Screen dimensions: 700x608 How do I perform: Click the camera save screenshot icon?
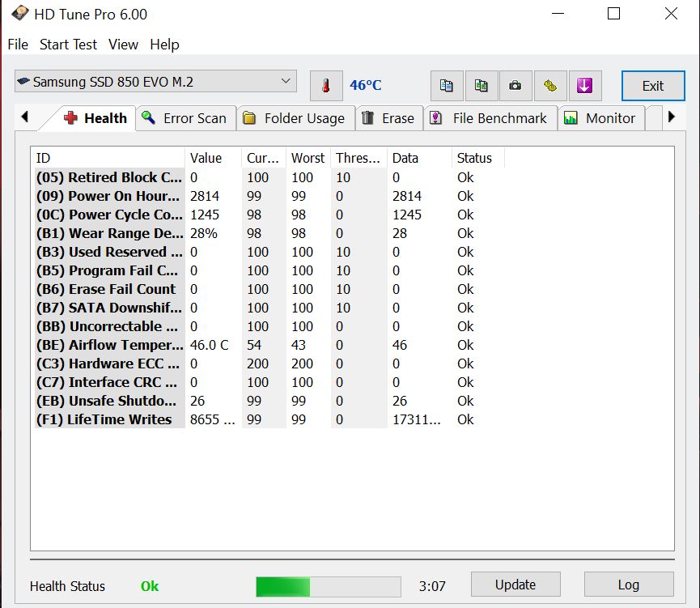515,85
